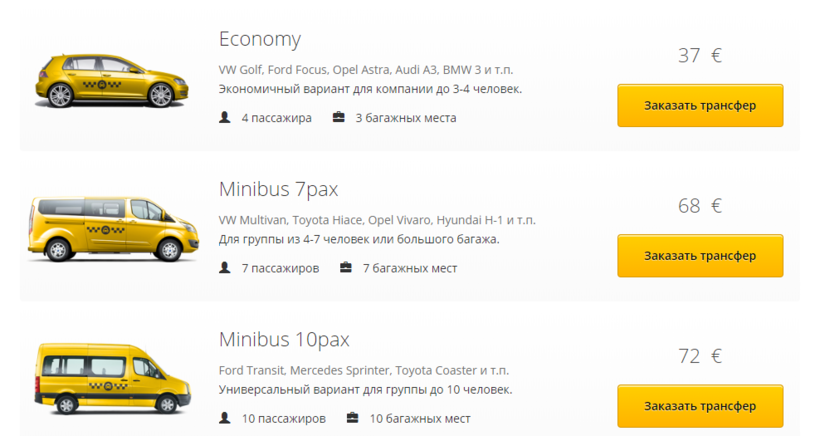Click the passenger icon in Minibus 10pax row
Screen dimensions: 820x436
coord(224,418)
